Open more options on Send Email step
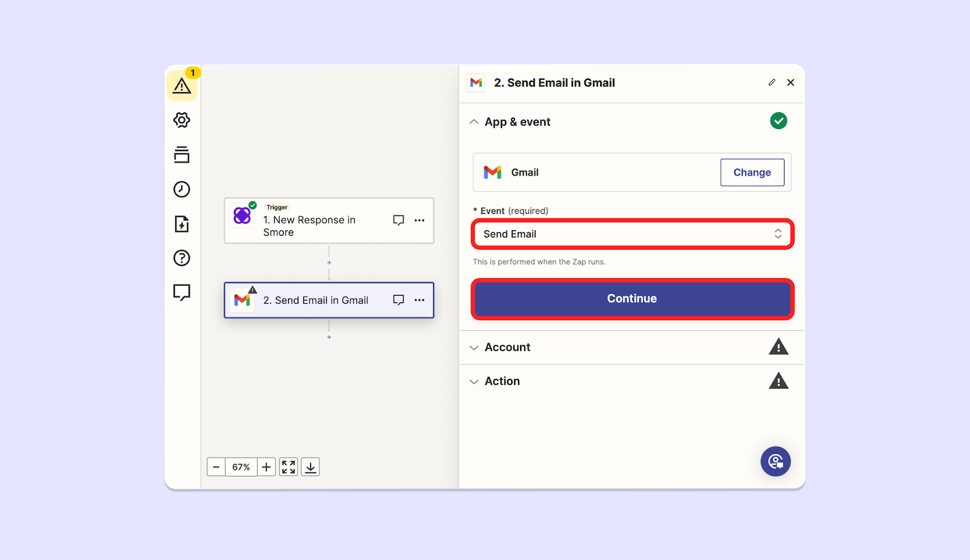 pyautogui.click(x=420, y=300)
